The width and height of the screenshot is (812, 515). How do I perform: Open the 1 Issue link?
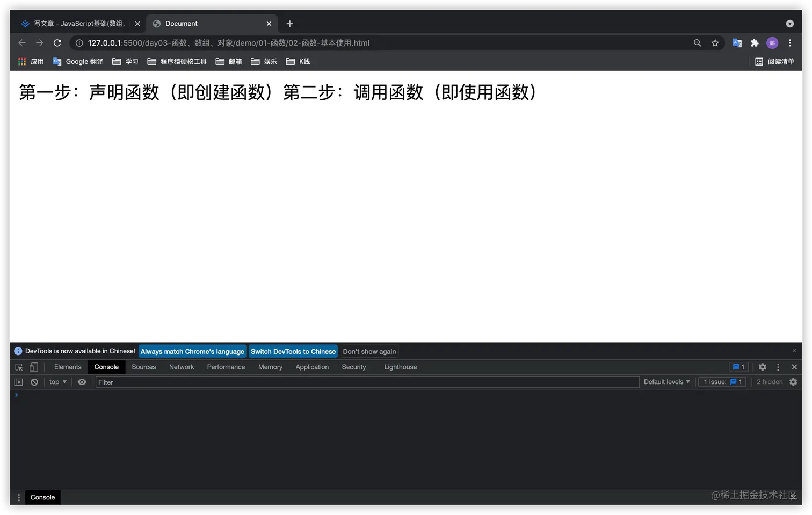click(722, 382)
